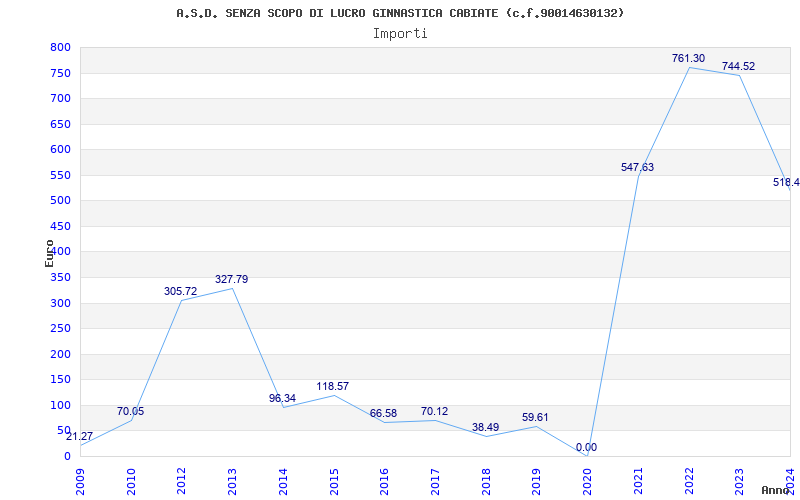
Task: Select the 761.30 data label
Action: click(688, 58)
